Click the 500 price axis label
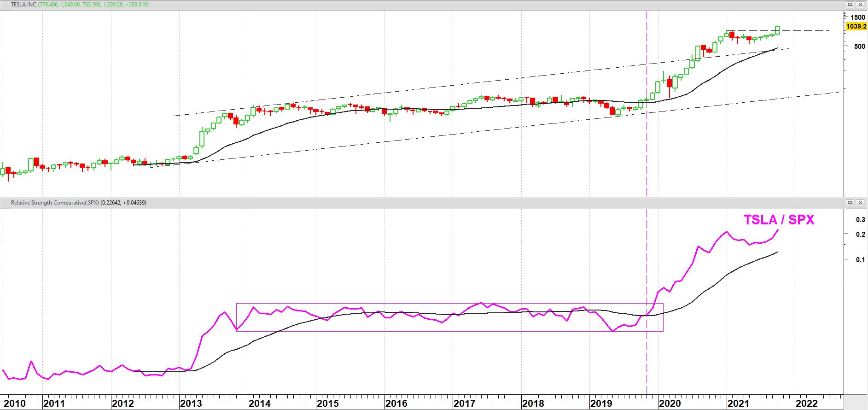This screenshot has height=410, width=868. [x=859, y=46]
